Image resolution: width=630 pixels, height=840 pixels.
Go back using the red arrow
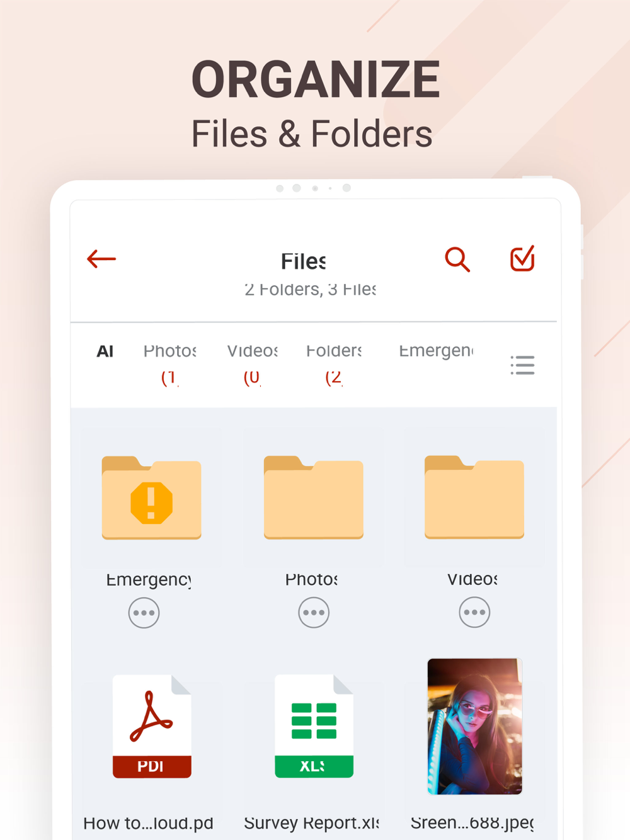point(101,259)
